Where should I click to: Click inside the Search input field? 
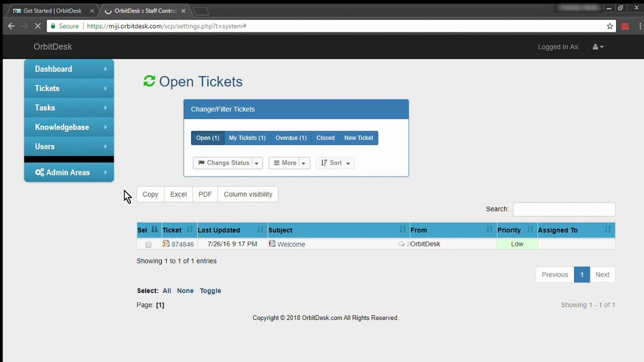click(564, 209)
